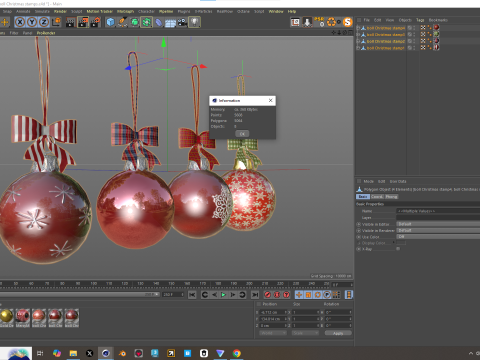The height and width of the screenshot is (360, 480).
Task: Toggle scale keyframe recording
Action: pyautogui.click(x=308, y=295)
